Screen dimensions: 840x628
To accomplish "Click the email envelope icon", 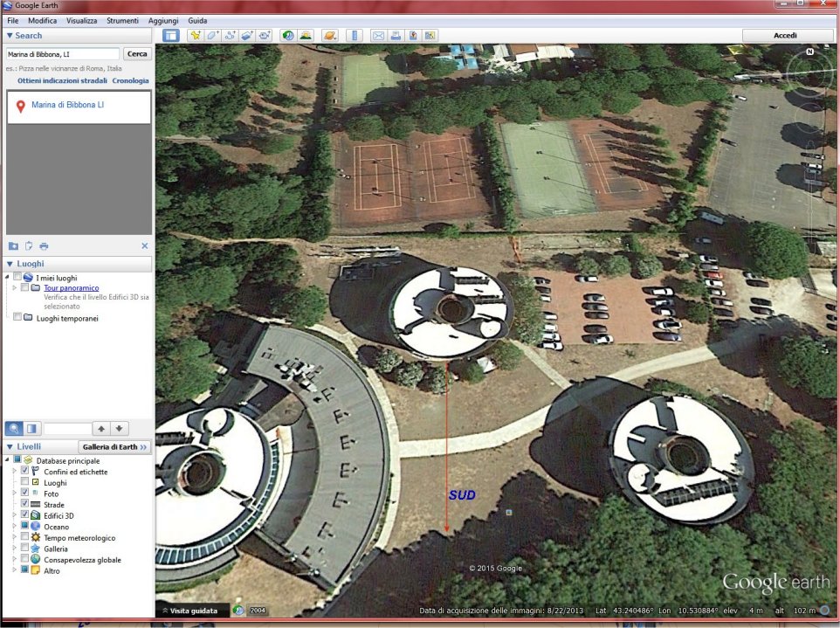I will pyautogui.click(x=378, y=36).
